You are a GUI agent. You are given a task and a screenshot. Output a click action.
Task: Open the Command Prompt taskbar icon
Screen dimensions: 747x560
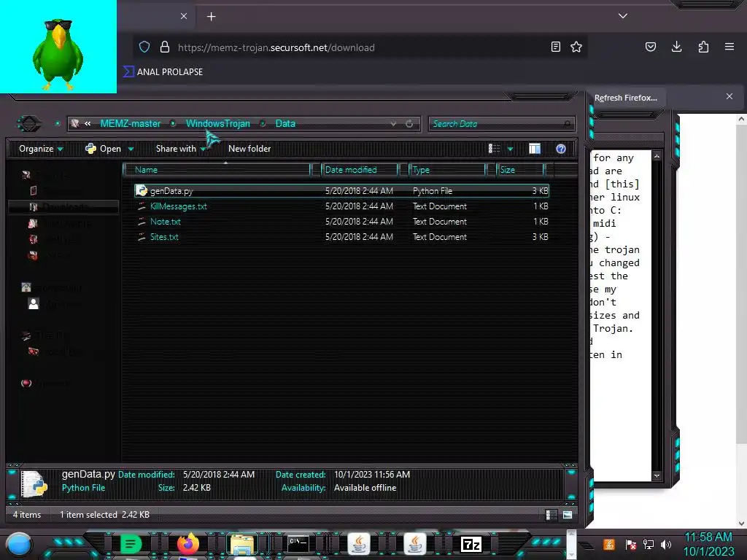298,543
